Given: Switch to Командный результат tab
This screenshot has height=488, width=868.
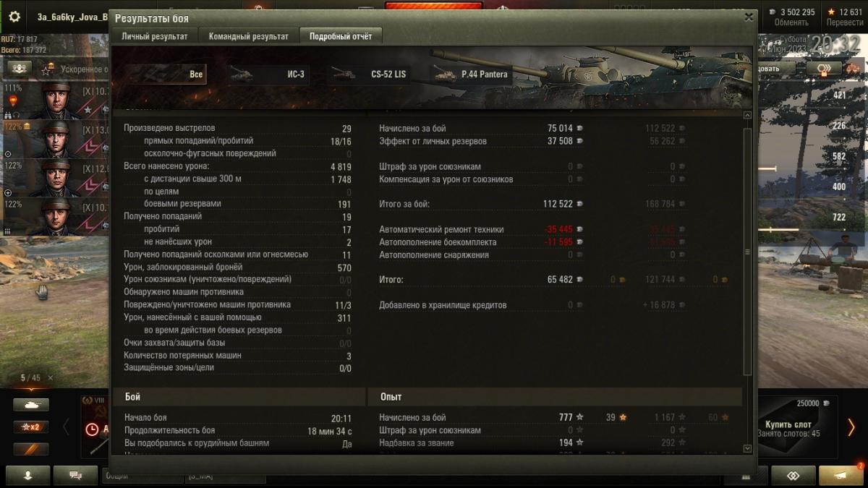Looking at the screenshot, I should coord(249,36).
